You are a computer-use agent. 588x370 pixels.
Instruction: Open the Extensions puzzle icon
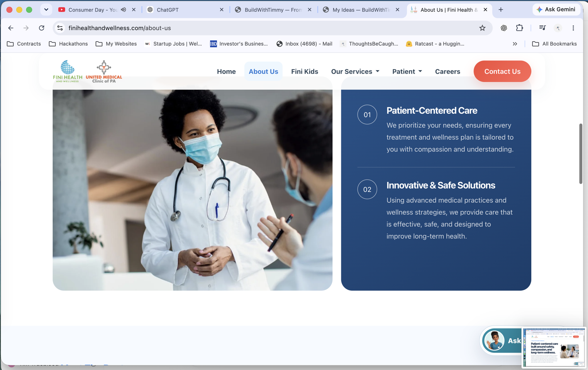click(519, 28)
